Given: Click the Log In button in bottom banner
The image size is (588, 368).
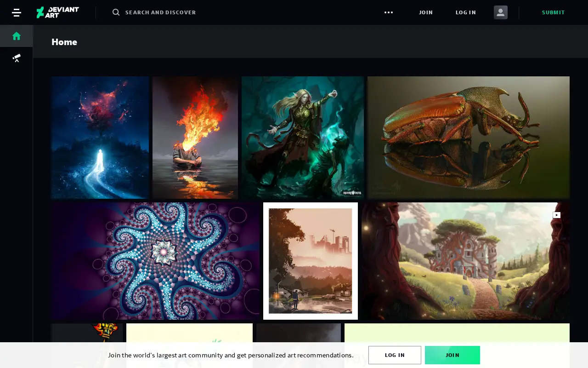Looking at the screenshot, I should (395, 355).
